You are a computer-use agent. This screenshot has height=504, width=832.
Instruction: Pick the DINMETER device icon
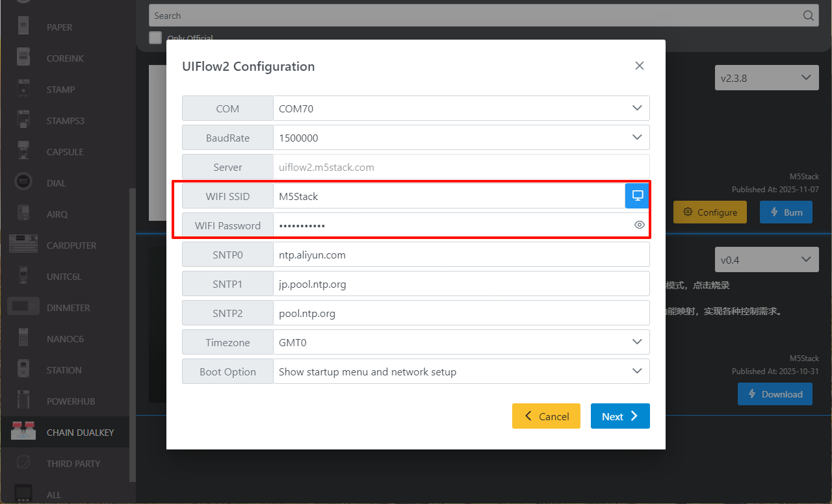pos(23,307)
